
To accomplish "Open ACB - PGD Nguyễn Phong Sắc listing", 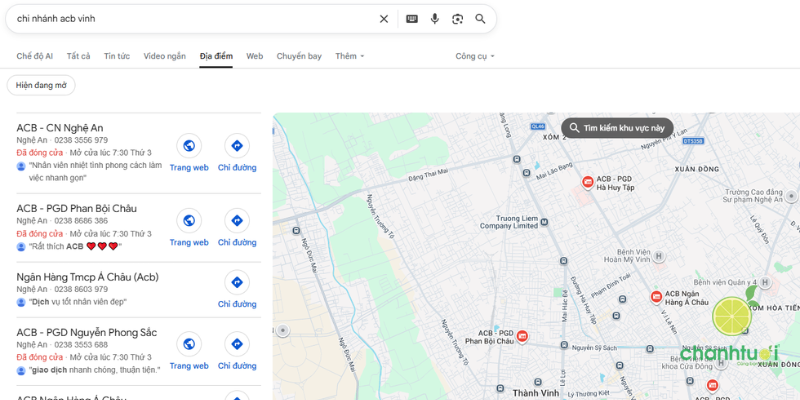I will point(87,333).
